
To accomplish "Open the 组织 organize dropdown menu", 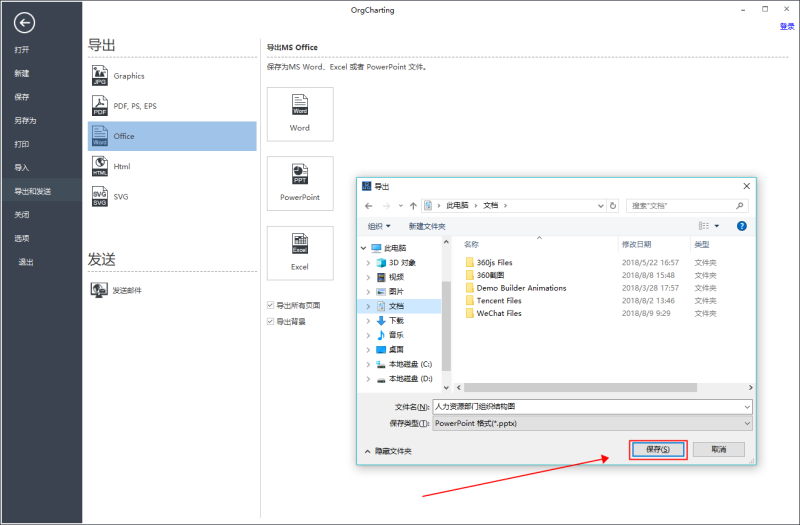I will (379, 226).
